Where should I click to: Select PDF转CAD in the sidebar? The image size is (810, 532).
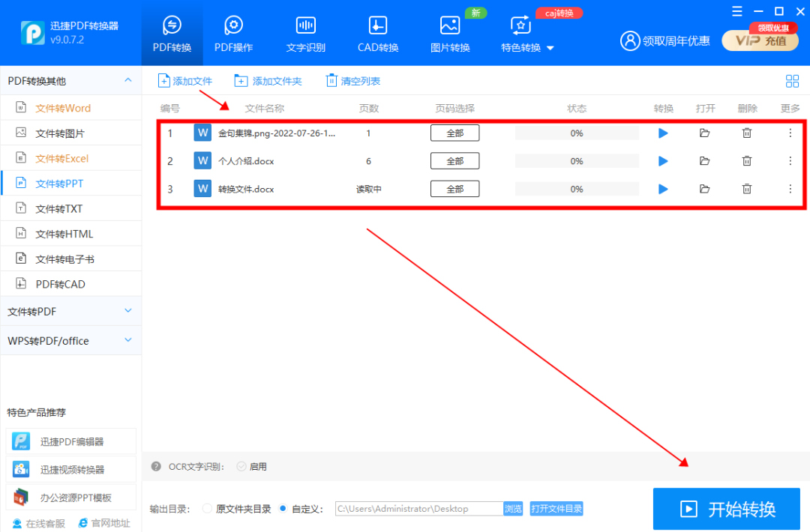70,284
